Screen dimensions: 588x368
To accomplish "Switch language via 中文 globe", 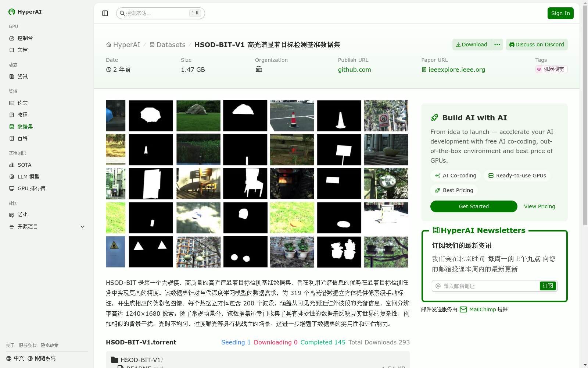I will point(15,358).
